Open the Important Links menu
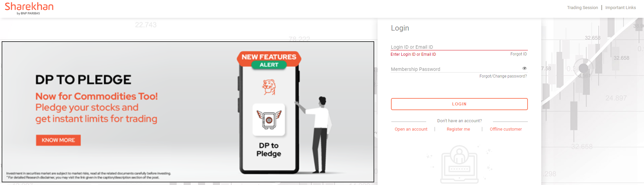The width and height of the screenshot is (644, 185). click(x=620, y=7)
